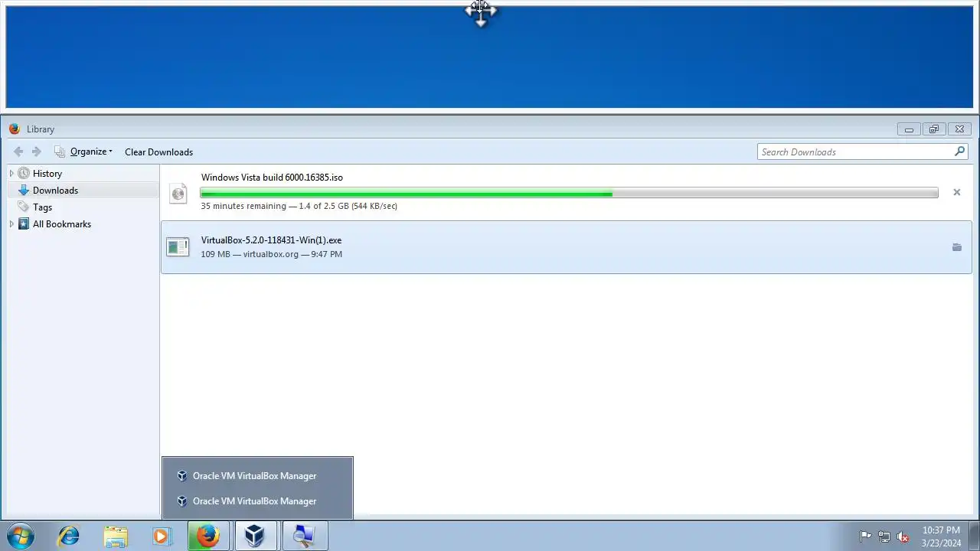The image size is (980, 551).
Task: Open the Windows Start menu
Action: [x=20, y=536]
